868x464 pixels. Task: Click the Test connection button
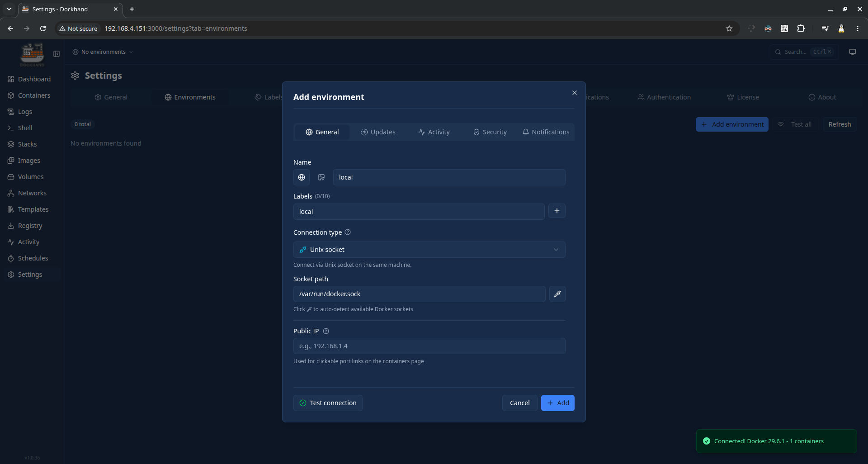[x=328, y=403]
